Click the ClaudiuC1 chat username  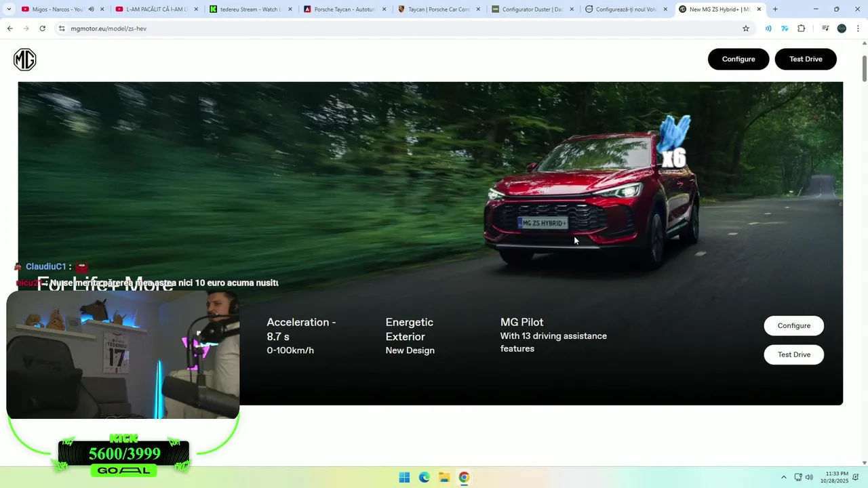(x=45, y=266)
